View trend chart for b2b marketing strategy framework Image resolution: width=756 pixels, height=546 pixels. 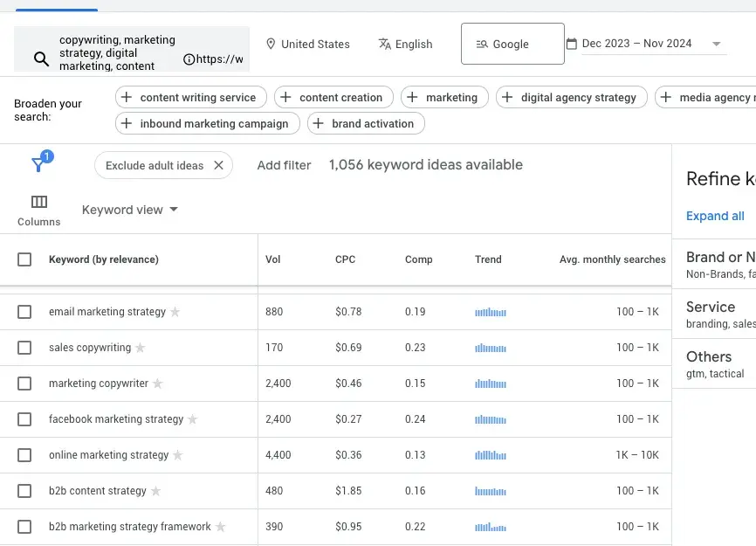(x=491, y=527)
